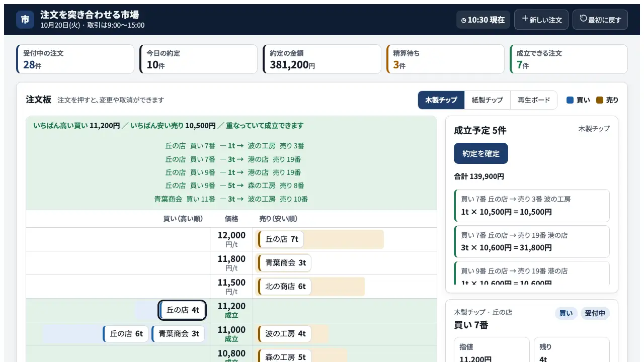Click match card 3t × 10,600円 = 31,800円
This screenshot has width=644, height=362.
(532, 242)
